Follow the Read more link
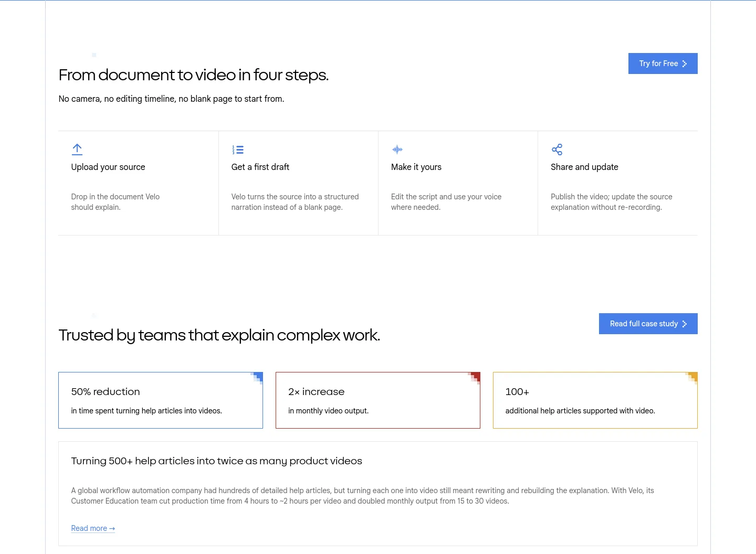This screenshot has width=756, height=554. tap(93, 528)
